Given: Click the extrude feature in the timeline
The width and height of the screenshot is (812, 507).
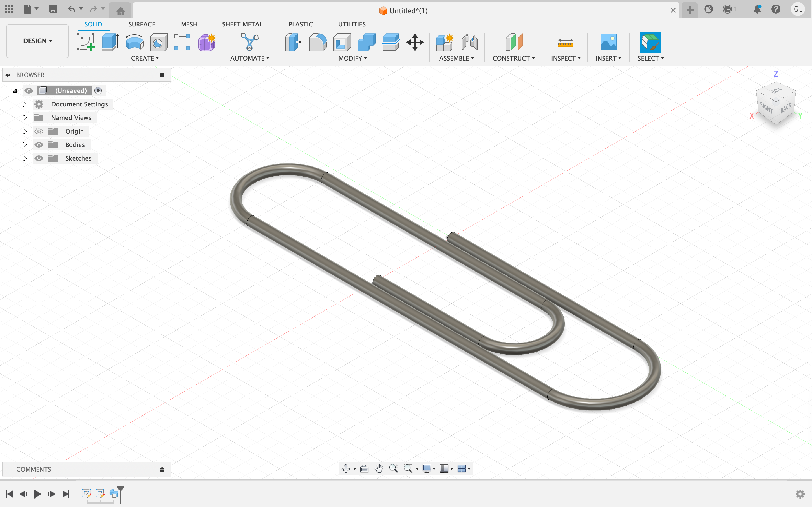Looking at the screenshot, I should coord(114,493).
